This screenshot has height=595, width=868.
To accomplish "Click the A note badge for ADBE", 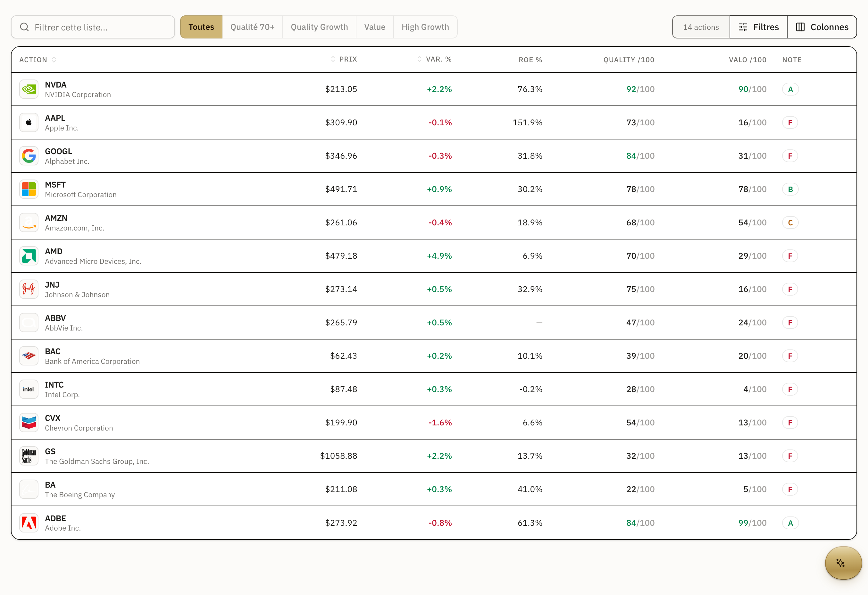I will tap(790, 523).
